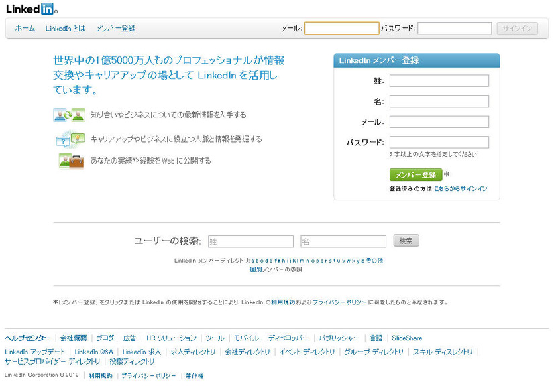Focus the 名 field in registration form
554x392 pixels.
[439, 101]
